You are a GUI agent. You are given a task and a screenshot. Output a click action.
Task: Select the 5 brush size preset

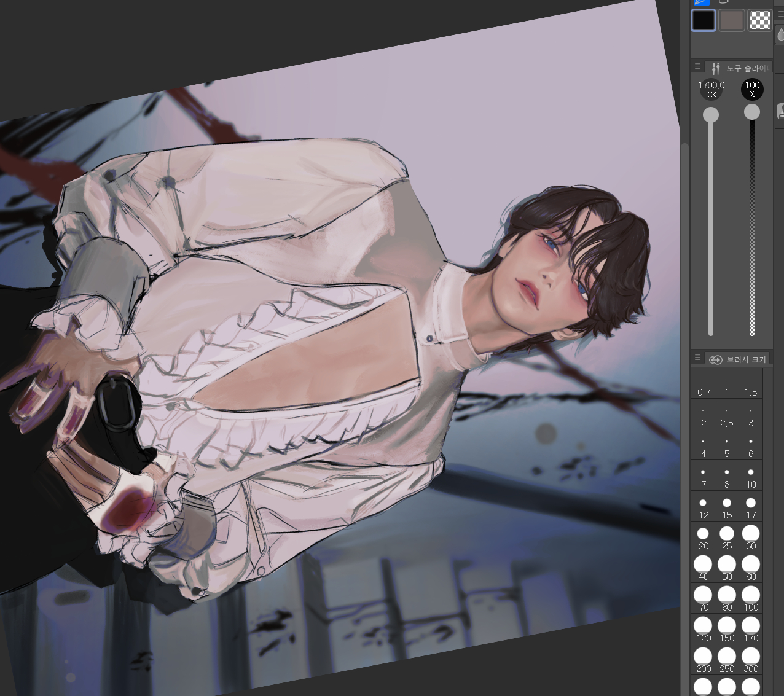click(x=727, y=447)
